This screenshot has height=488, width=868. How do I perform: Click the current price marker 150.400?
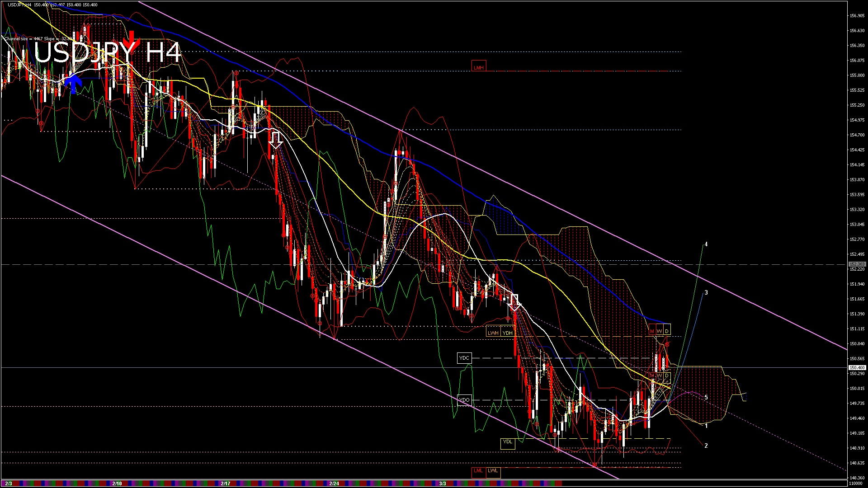pos(857,368)
